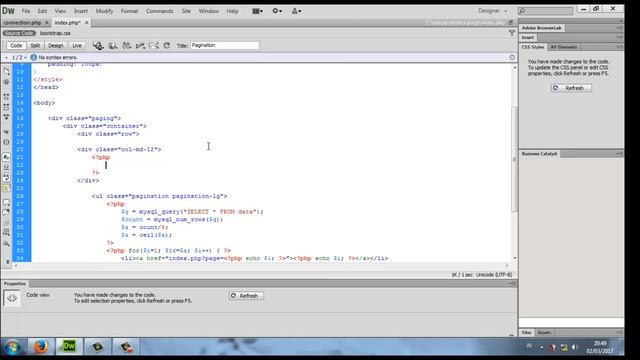
Task: Click Filter Related Files funnel icon
Action: pos(512,33)
